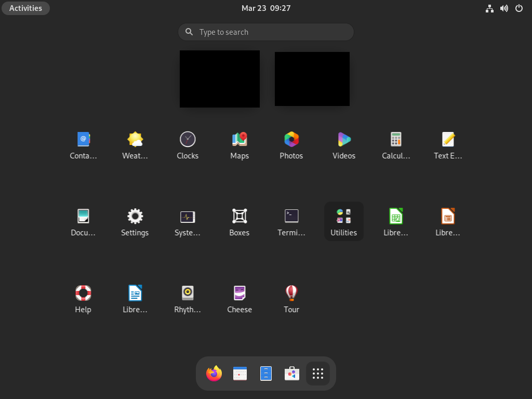
Task: Launch the Videos player
Action: (344, 145)
